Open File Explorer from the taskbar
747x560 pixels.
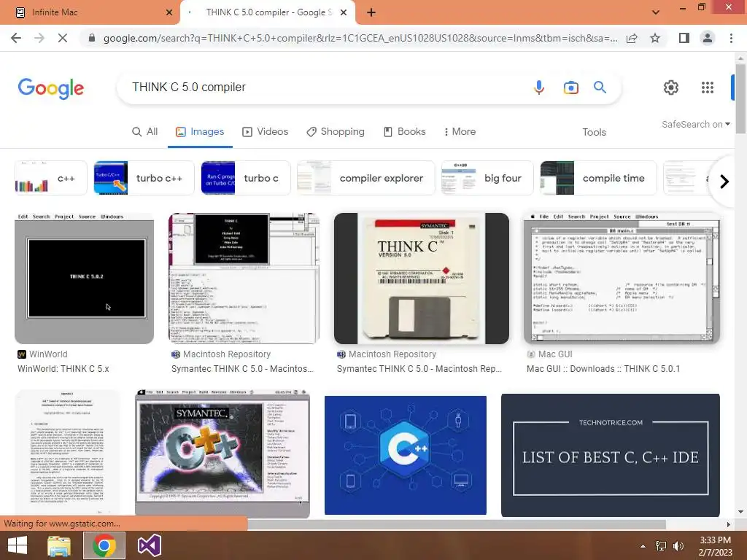click(x=59, y=545)
